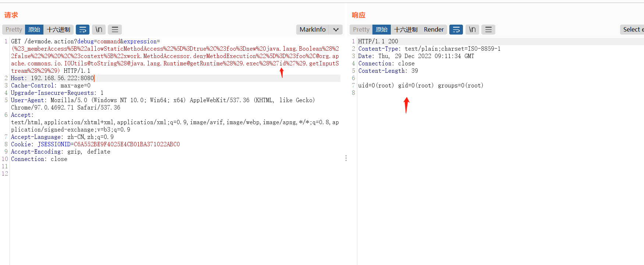Click request Connection: close line

coord(39,159)
